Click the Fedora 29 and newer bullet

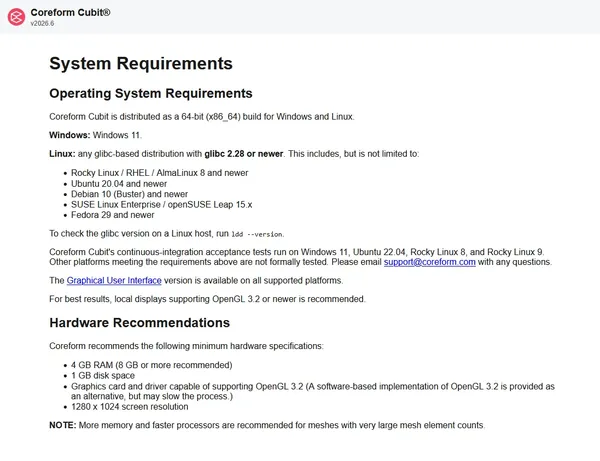pyautogui.click(x=112, y=215)
